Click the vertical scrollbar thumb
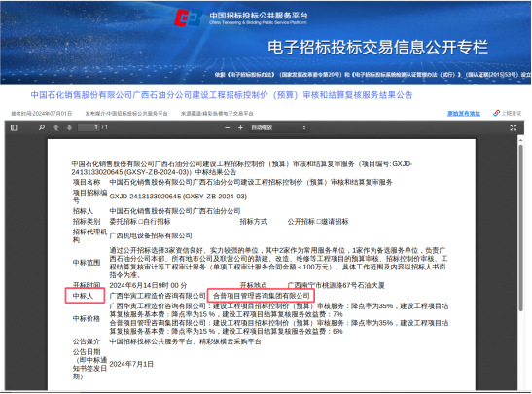 (x=520, y=228)
